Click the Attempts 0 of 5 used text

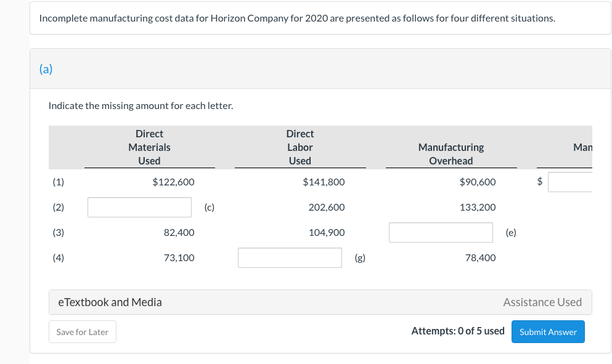(458, 331)
